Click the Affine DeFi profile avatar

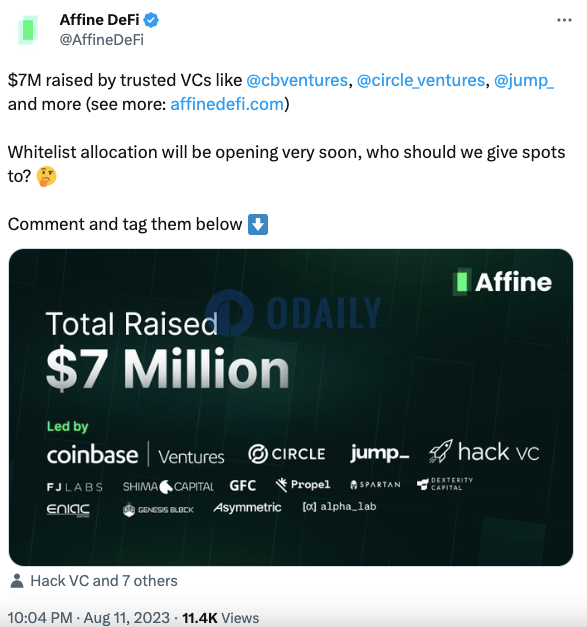click(28, 30)
